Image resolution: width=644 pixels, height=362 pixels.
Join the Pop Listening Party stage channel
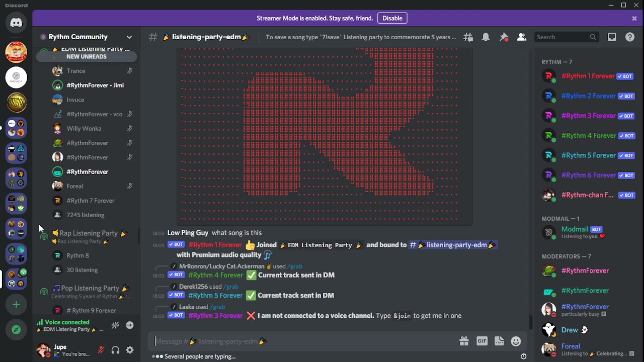pos(87,292)
